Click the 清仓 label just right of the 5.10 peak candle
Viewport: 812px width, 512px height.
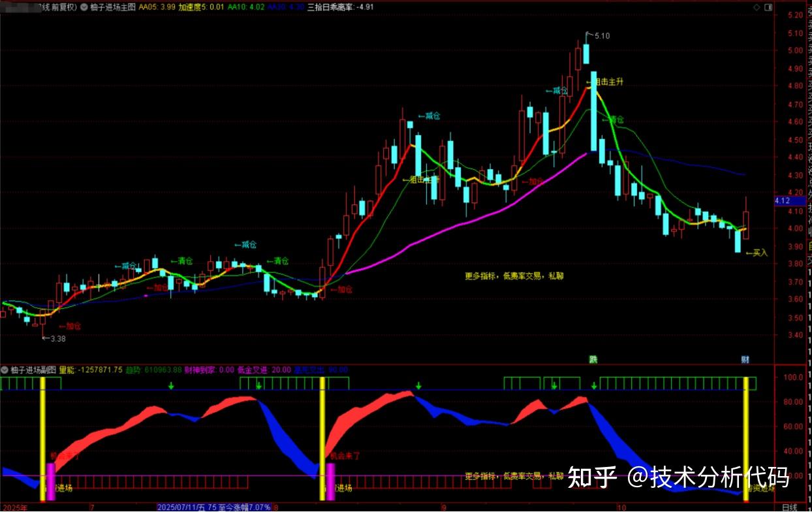click(x=613, y=120)
